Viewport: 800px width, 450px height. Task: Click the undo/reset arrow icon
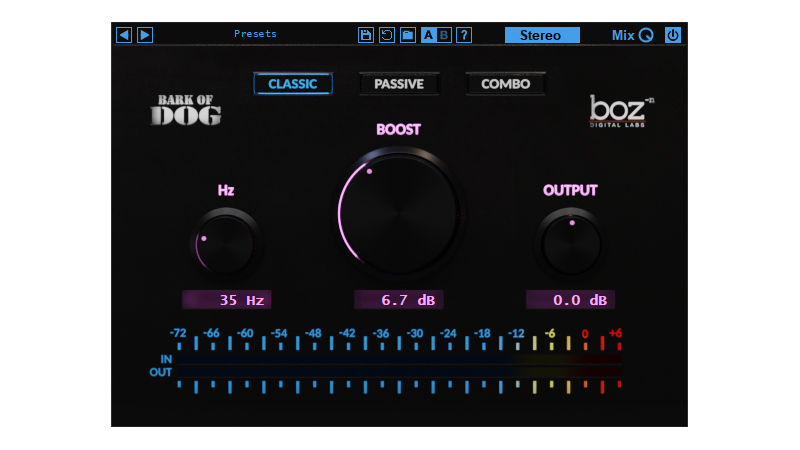pyautogui.click(x=387, y=35)
